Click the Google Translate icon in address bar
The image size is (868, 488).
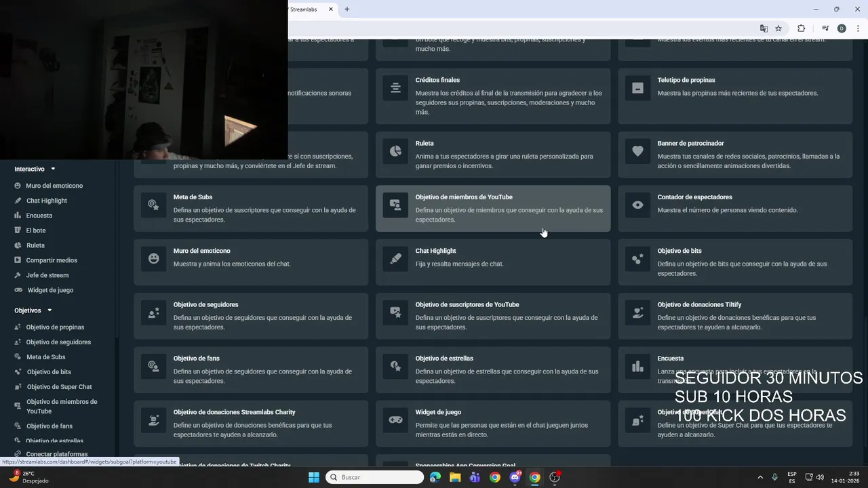[764, 28]
